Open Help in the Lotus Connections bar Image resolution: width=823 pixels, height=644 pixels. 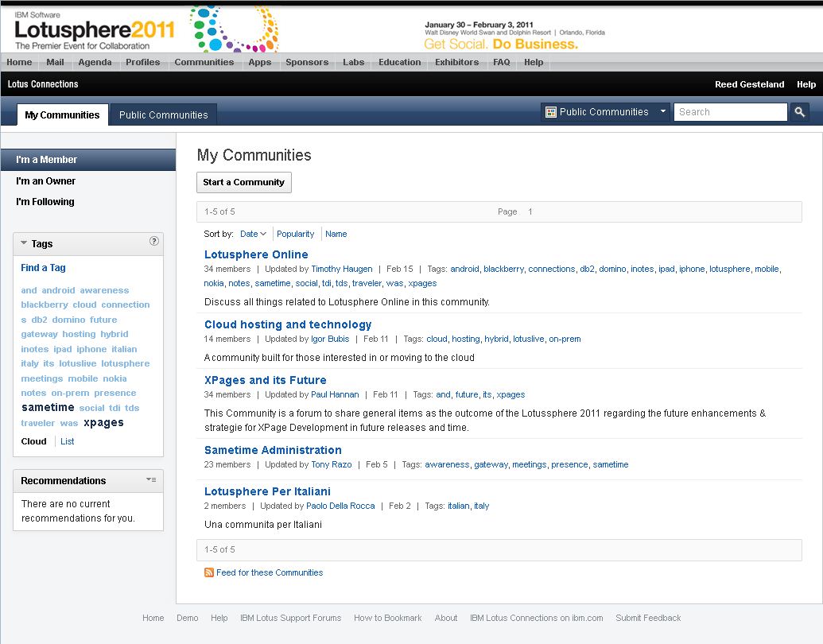(806, 84)
